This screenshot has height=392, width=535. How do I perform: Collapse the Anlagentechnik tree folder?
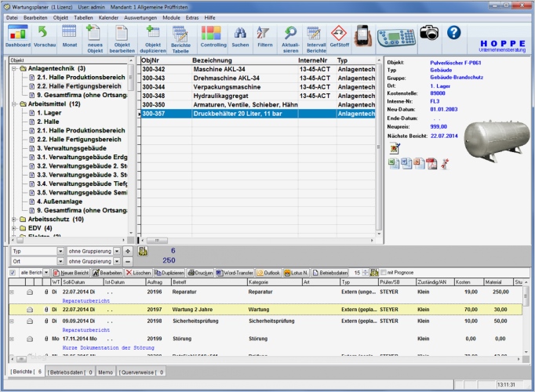[13, 68]
